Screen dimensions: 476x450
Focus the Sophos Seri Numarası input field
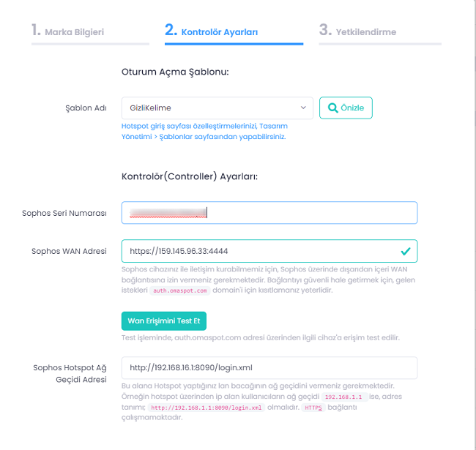pos(269,213)
